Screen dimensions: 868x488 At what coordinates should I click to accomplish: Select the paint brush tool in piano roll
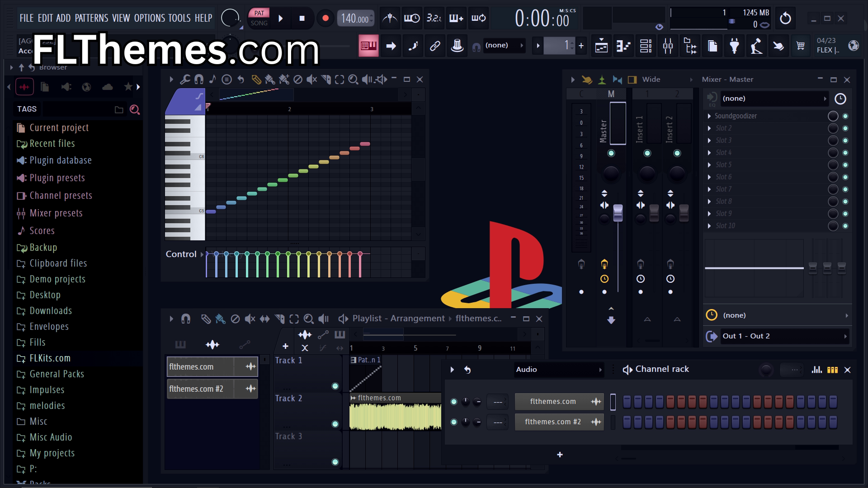[x=270, y=80]
